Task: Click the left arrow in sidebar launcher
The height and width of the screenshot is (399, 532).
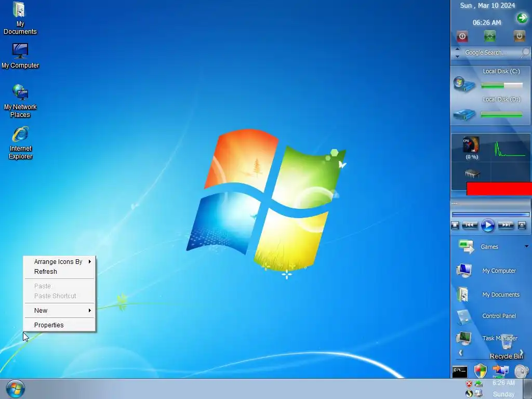Action: 460,353
